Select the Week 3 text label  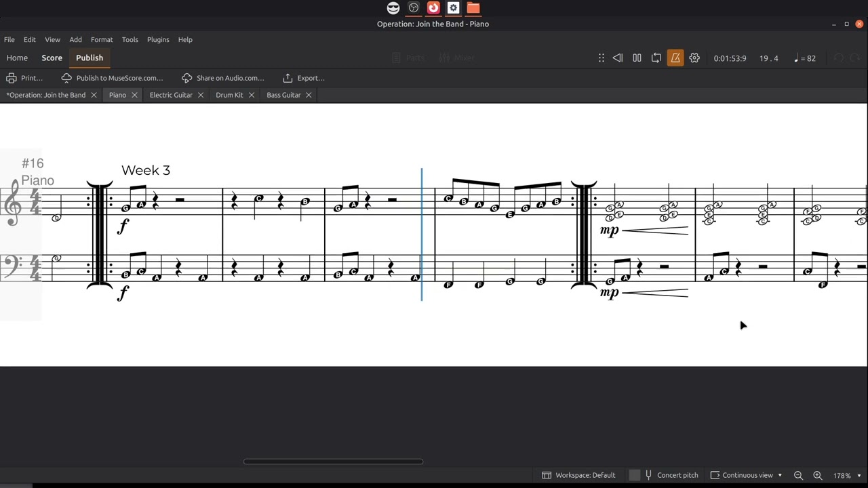click(x=146, y=170)
